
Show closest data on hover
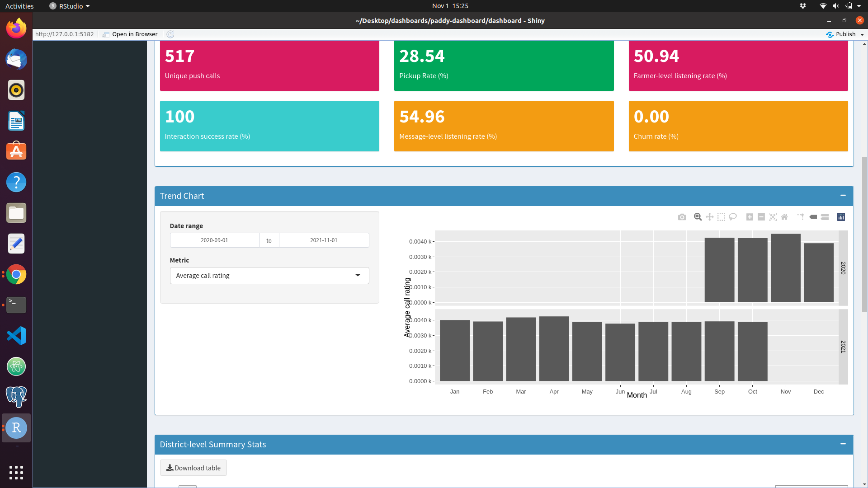(x=813, y=217)
